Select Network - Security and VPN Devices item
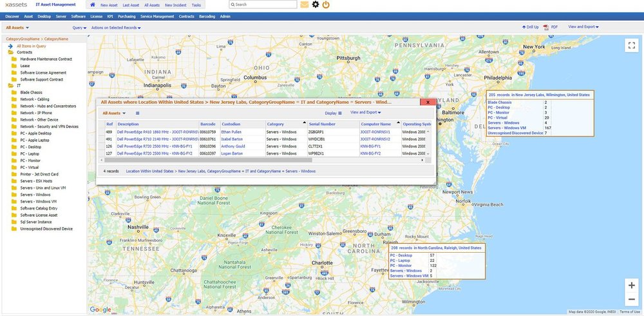The width and height of the screenshot is (644, 316). pos(50,126)
